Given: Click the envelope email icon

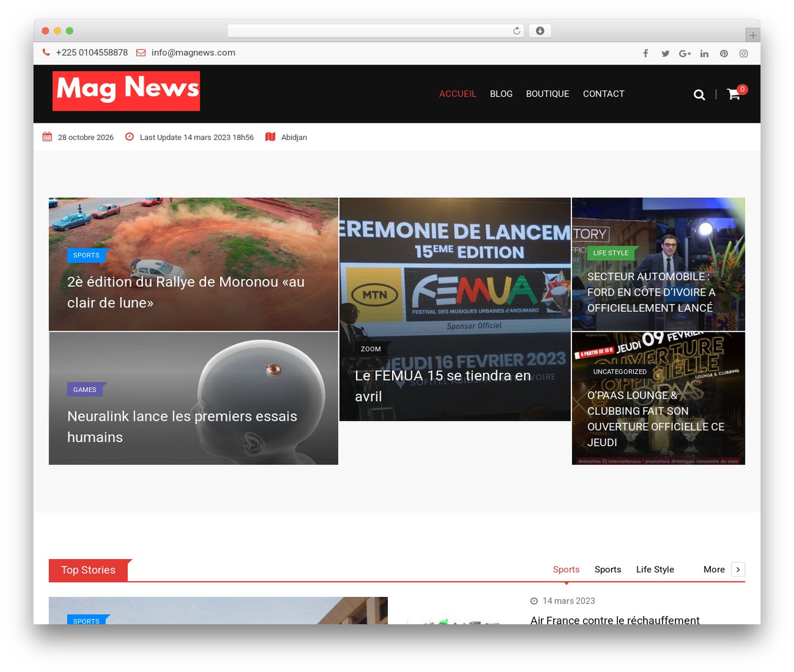Looking at the screenshot, I should click(x=141, y=53).
